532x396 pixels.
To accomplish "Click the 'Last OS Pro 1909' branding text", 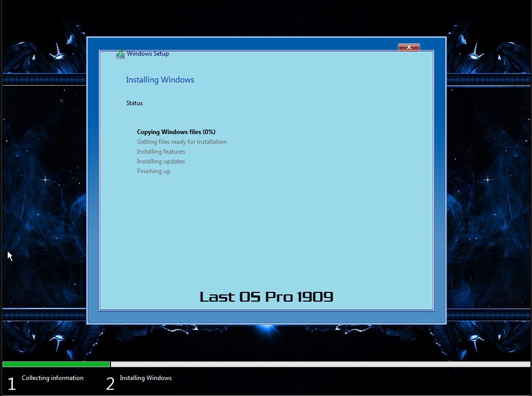I will point(267,297).
